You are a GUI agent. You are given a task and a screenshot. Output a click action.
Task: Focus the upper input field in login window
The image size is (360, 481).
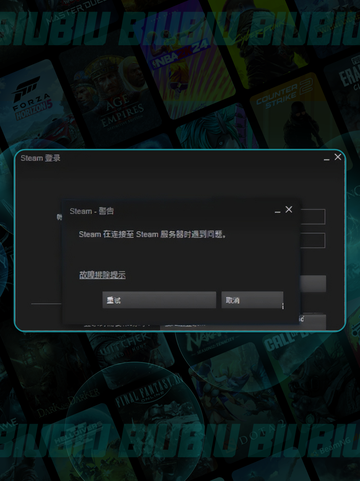pos(313,217)
